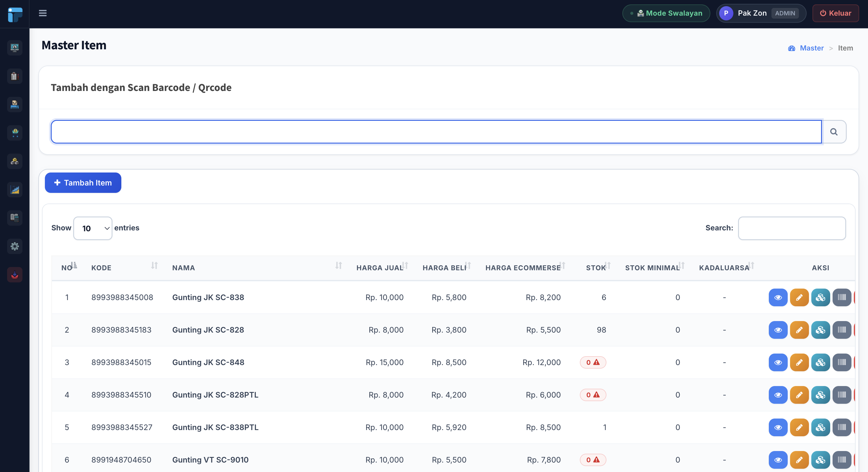868x472 pixels.
Task: Open the stock boxes icon for Gunting JK SC-828
Action: (x=820, y=330)
